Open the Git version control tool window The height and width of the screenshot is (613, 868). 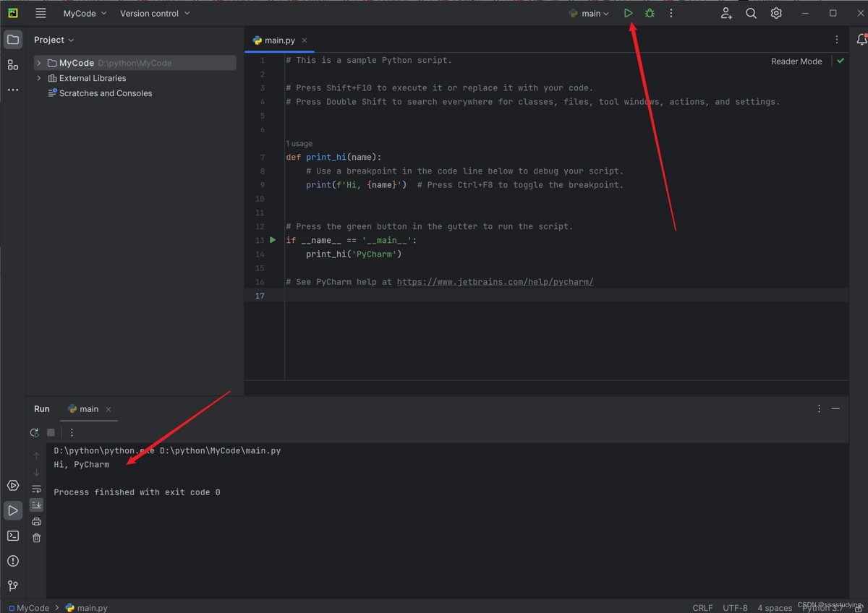click(13, 586)
